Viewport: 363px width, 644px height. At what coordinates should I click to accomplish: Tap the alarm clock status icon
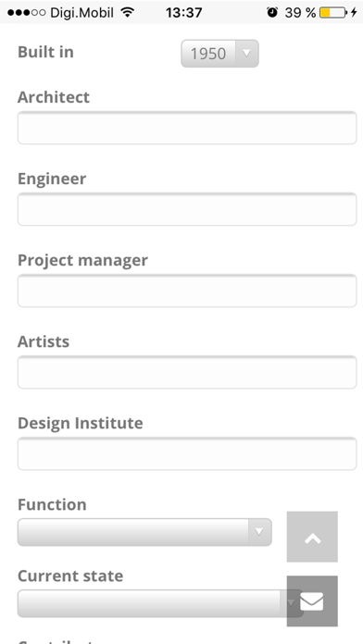pos(272,13)
